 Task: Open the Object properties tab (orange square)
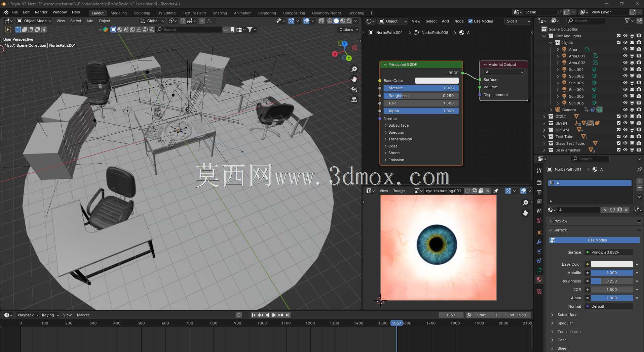pos(539,232)
